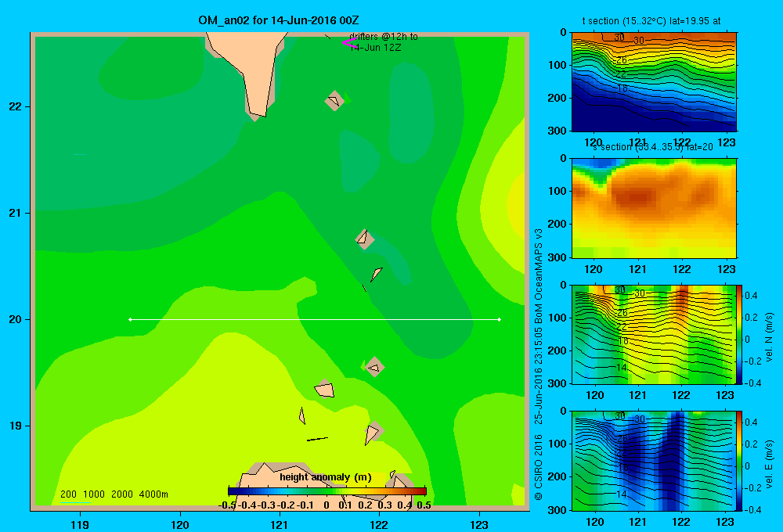Click longitude 121 under the vel. E section
The image size is (783, 532).
[637, 522]
